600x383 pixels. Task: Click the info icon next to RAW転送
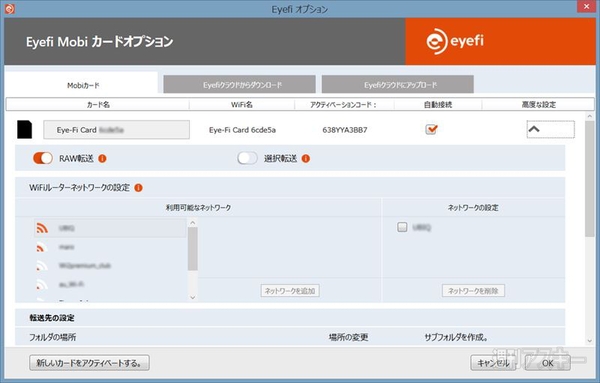[x=102, y=158]
